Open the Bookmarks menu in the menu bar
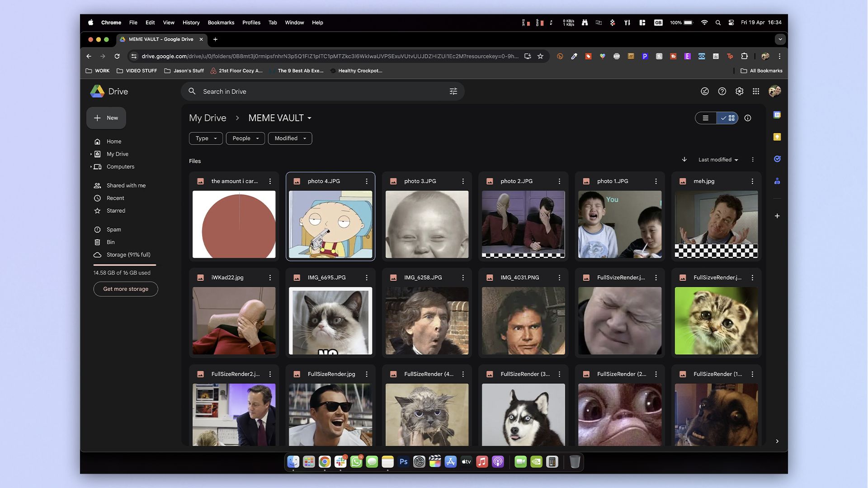Image resolution: width=868 pixels, height=488 pixels. click(221, 22)
